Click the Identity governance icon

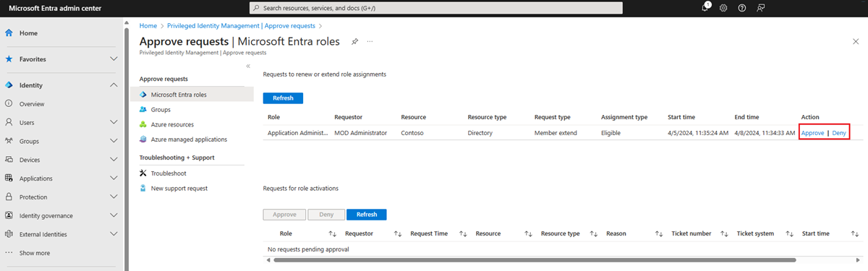tap(9, 215)
